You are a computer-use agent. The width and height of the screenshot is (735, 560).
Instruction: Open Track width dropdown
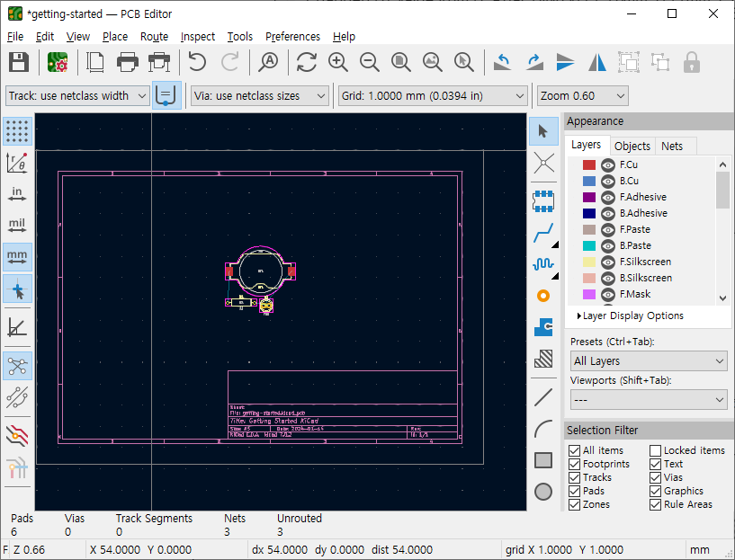point(77,96)
